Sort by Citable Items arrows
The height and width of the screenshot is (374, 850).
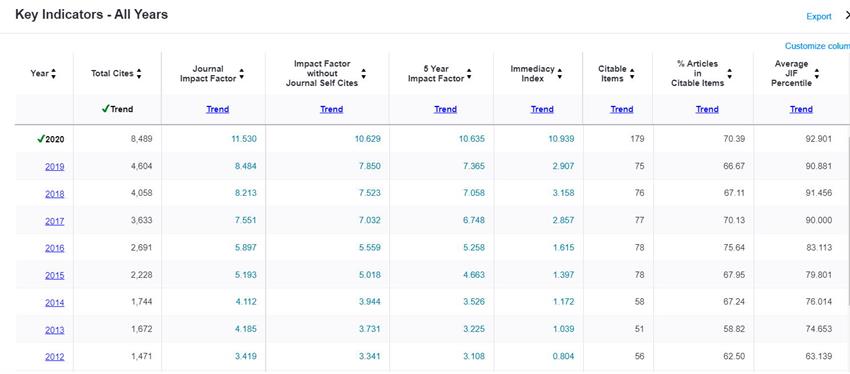click(x=632, y=74)
